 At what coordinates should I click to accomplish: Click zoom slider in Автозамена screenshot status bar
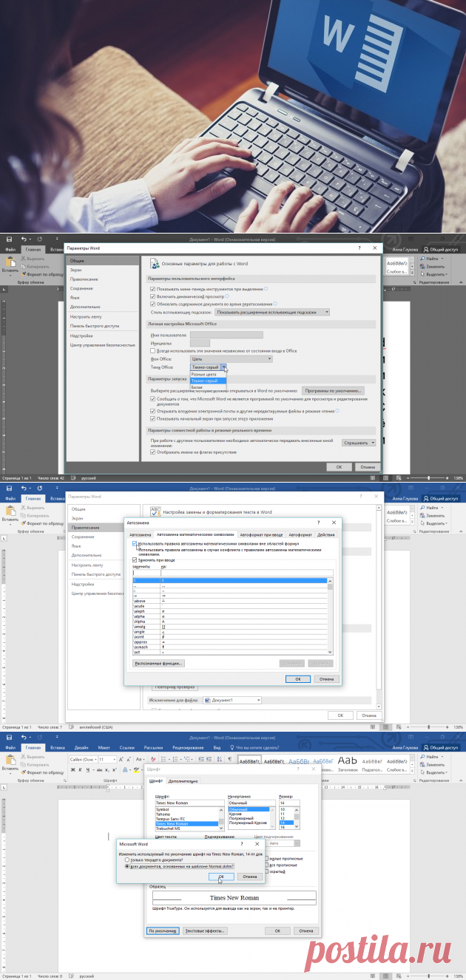pyautogui.click(x=429, y=727)
